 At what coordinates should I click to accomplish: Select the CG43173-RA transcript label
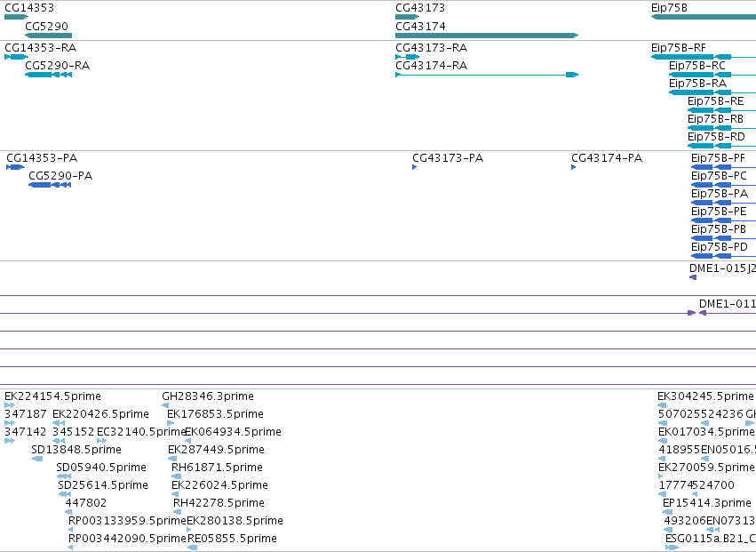coord(431,48)
